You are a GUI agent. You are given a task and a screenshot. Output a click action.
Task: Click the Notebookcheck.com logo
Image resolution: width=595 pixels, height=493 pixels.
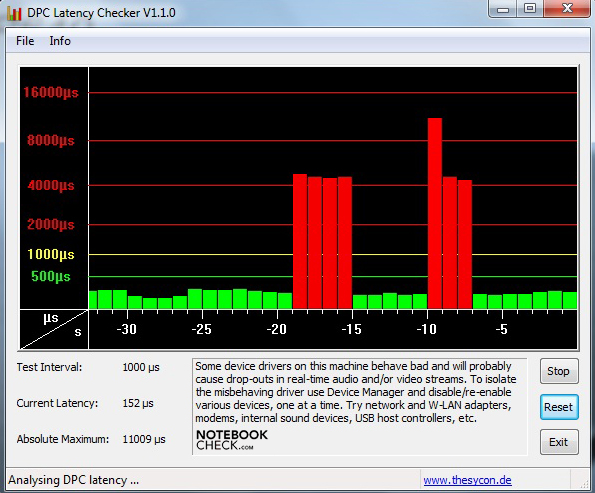click(232, 439)
